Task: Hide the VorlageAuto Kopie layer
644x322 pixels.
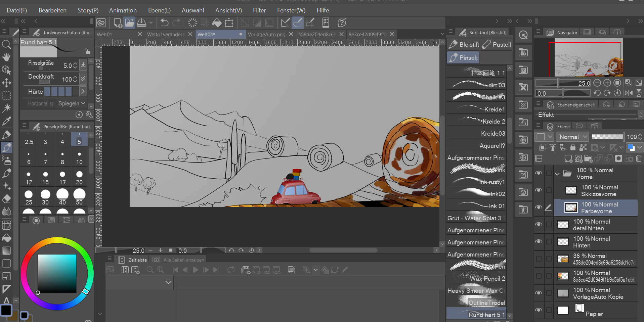Action: point(539,293)
